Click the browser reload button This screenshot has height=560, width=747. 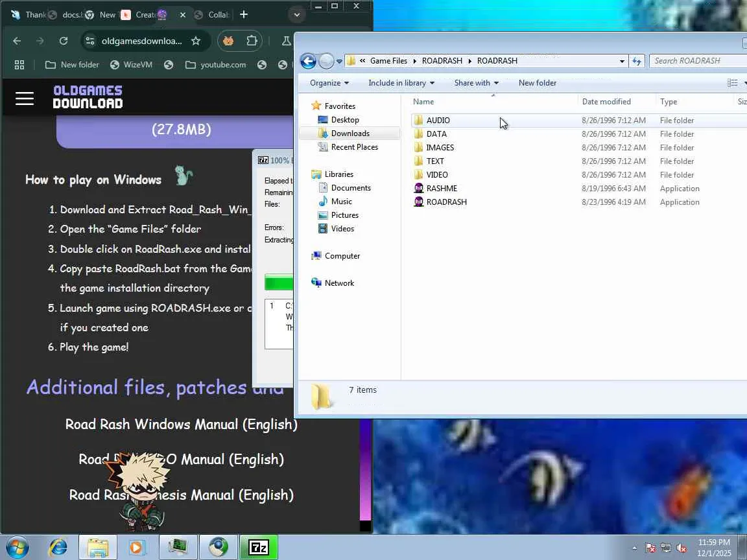(x=64, y=41)
